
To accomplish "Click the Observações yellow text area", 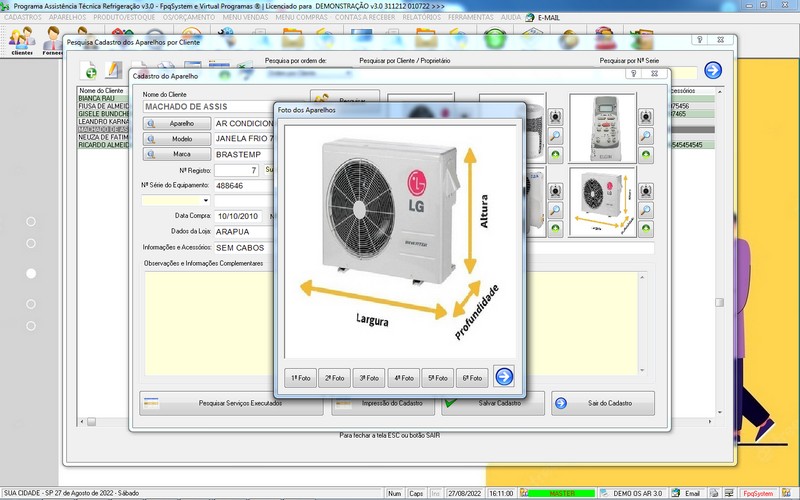I will (209, 323).
